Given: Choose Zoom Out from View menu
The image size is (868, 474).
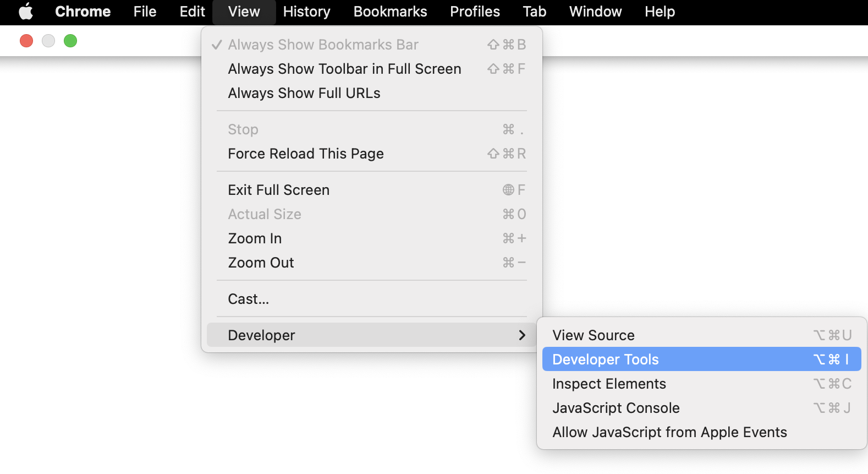Looking at the screenshot, I should [371, 263].
